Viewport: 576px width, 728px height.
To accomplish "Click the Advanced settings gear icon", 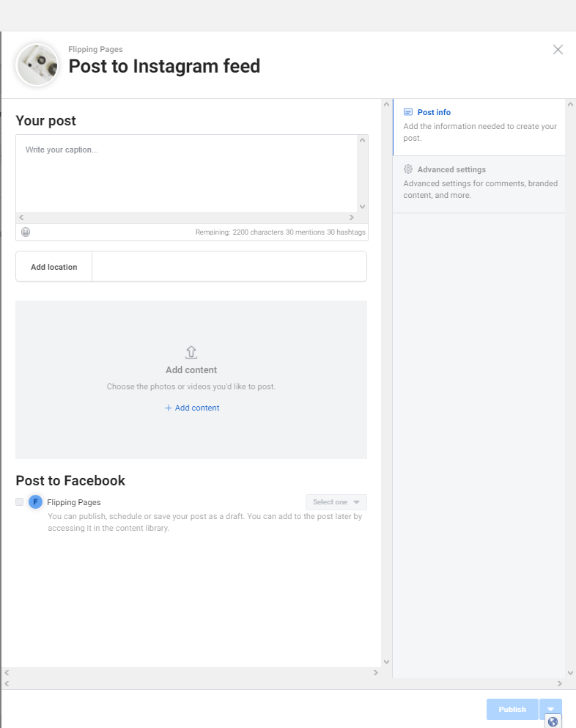I will click(408, 169).
